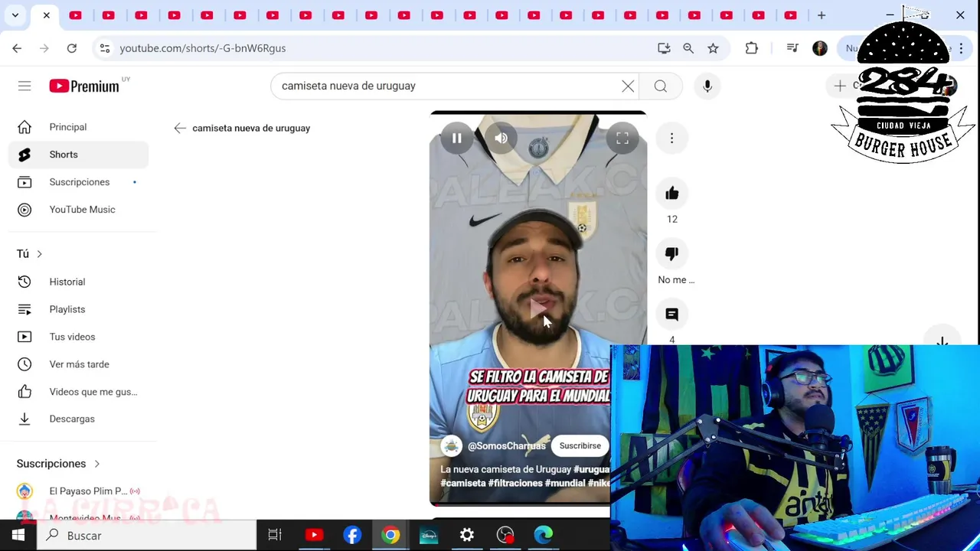
Task: Open the @SomosCharruas channel name
Action: point(506,445)
